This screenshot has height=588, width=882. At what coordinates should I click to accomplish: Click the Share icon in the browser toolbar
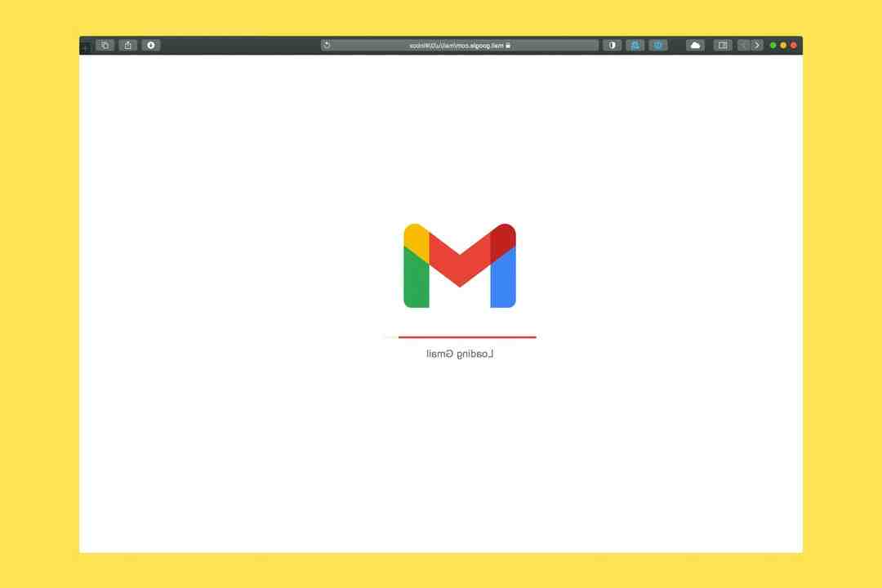127,45
